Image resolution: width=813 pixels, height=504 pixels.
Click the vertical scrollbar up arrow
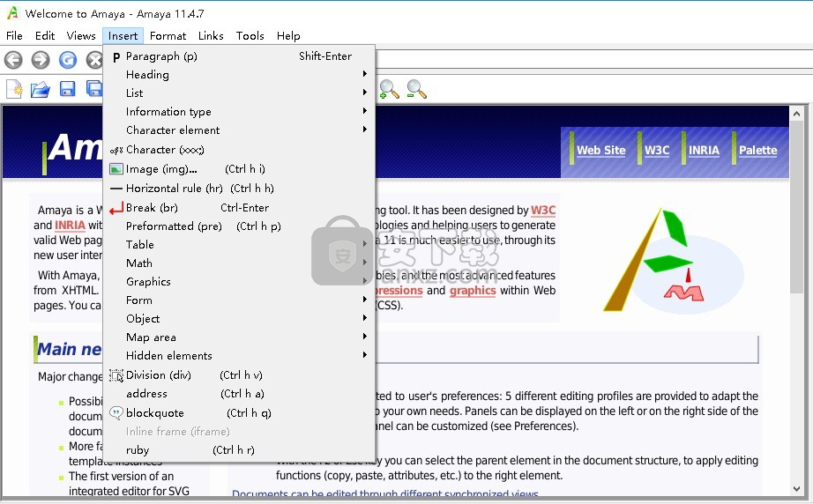click(797, 114)
